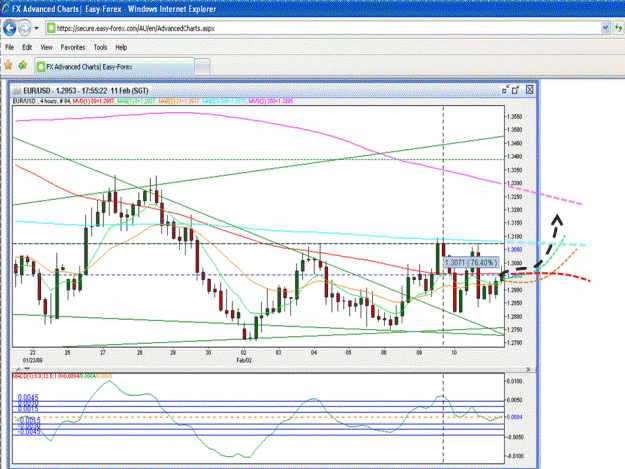
Task: Click the 0.0045 MACD level label
Action: 28,398
